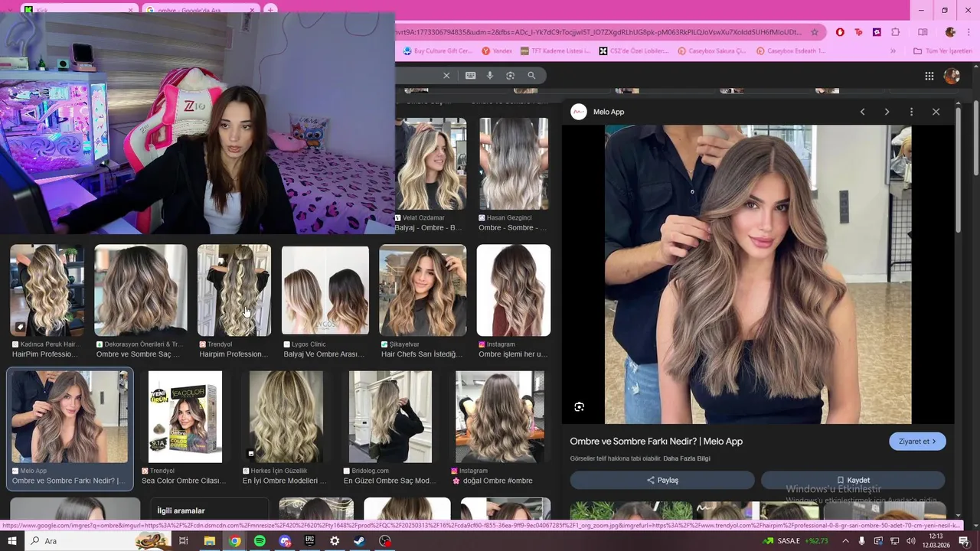980x551 pixels.
Task: Expand the system tray hidden icons
Action: 846,541
